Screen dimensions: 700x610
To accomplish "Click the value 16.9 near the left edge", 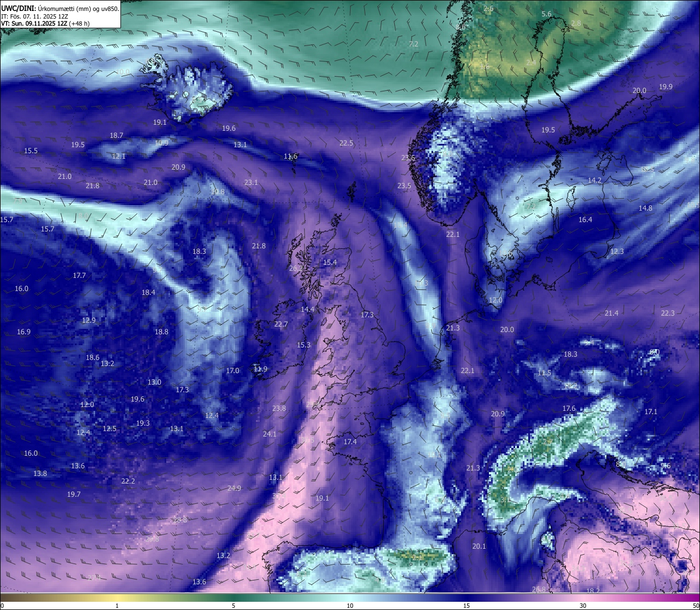I will tap(24, 332).
